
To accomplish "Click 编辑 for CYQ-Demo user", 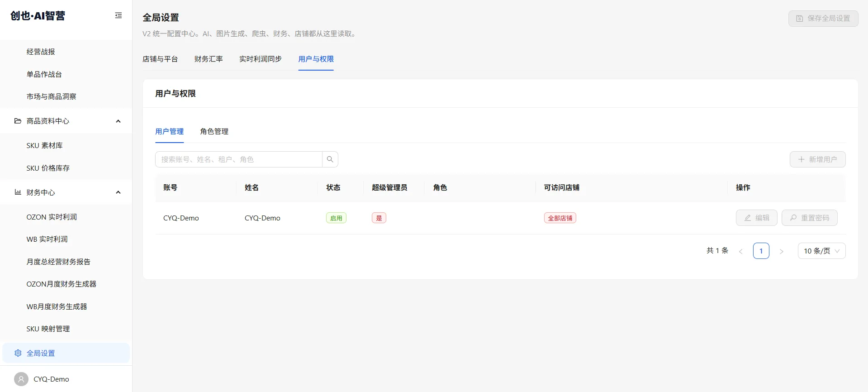I will (x=757, y=218).
